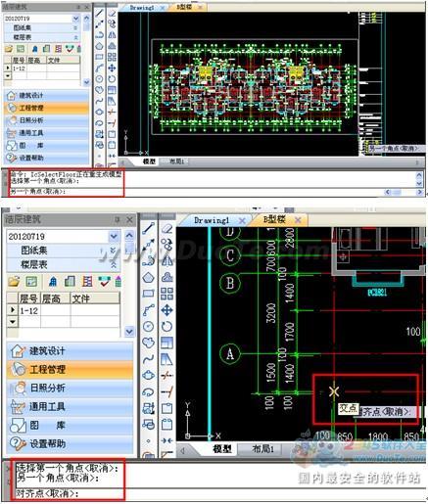Screen dimensions: 428x504
Task: Select Trim tool in lower screenshot
Action: (166, 375)
